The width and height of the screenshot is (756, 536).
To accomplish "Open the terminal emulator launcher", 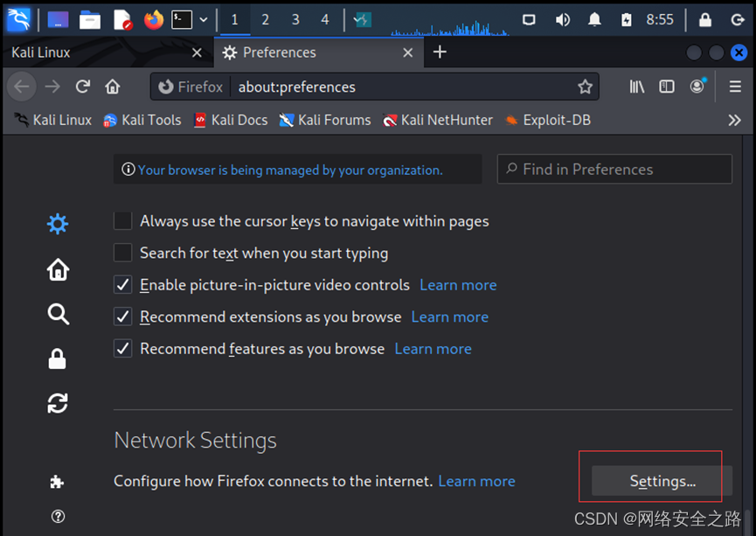I will [182, 20].
